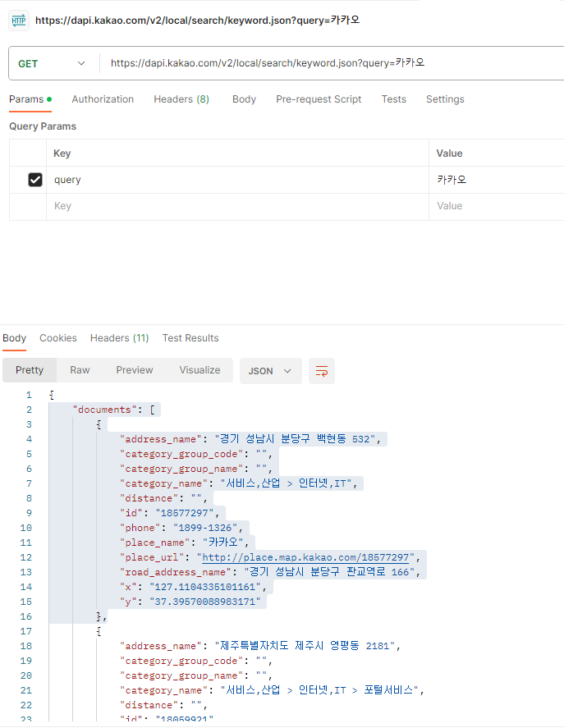Viewport: 564px width, 728px height.
Task: Click the phone value "1899-1326"
Action: click(205, 528)
